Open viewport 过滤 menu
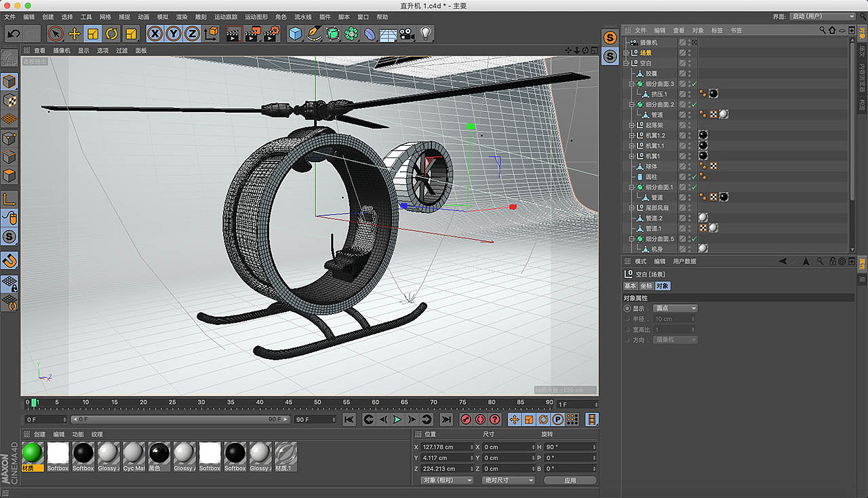The height and width of the screenshot is (498, 868). (121, 50)
